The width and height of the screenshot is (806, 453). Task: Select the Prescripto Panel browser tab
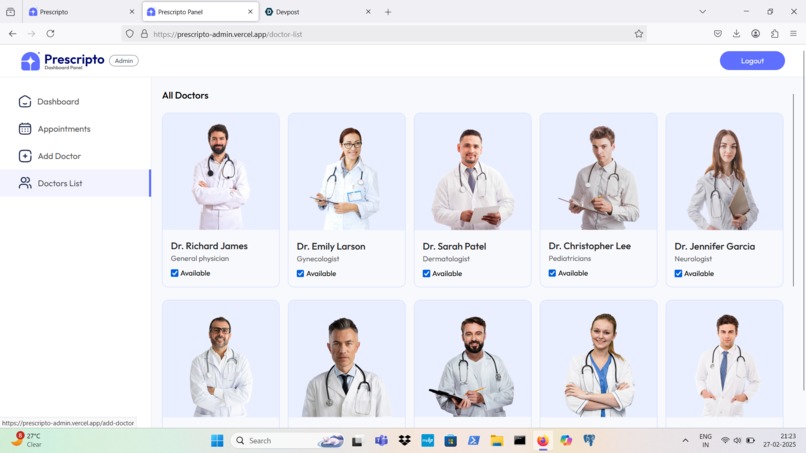coord(200,12)
